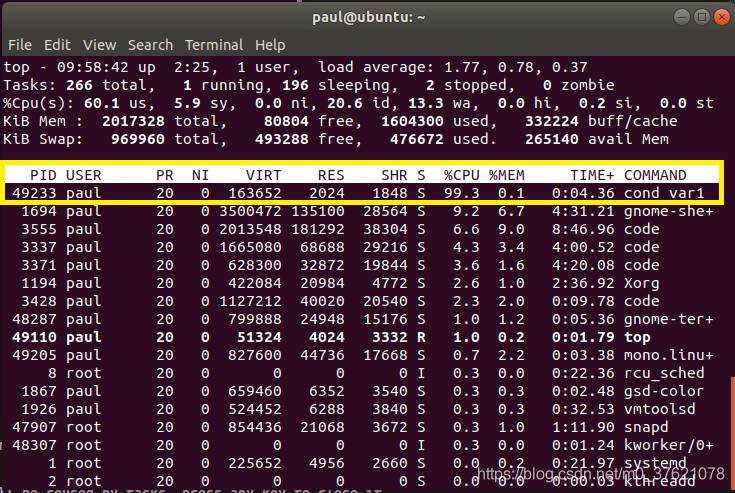The image size is (735, 493).
Task: Click the cond_var1 command name
Action: coord(664,193)
